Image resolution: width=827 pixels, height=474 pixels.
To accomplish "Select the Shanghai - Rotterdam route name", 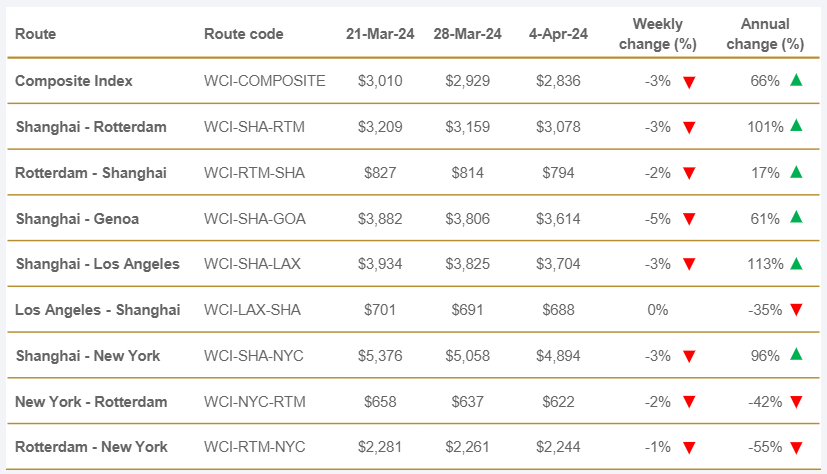I will click(91, 127).
